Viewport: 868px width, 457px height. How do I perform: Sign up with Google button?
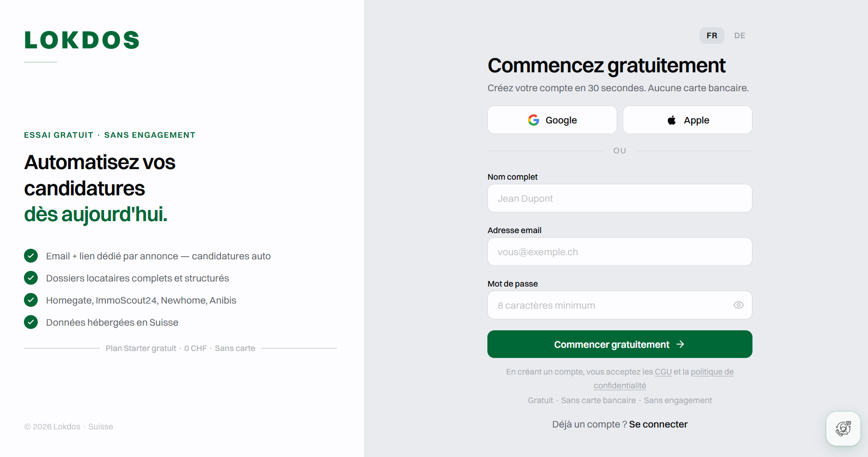pyautogui.click(x=552, y=120)
